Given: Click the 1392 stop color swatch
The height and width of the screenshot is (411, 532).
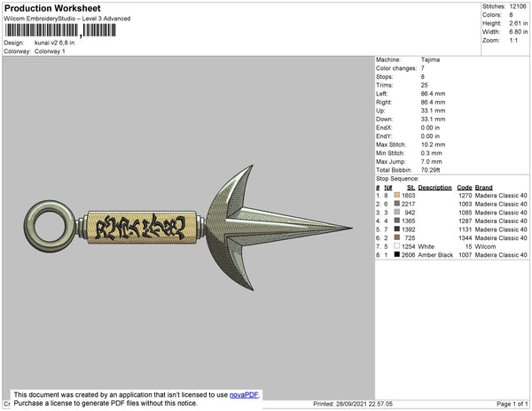Looking at the screenshot, I should point(397,229).
